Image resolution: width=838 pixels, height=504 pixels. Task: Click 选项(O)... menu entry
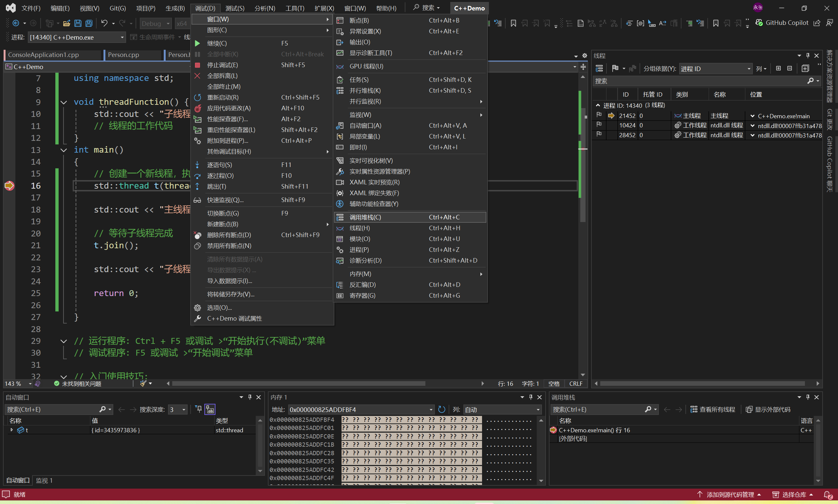pyautogui.click(x=263, y=308)
